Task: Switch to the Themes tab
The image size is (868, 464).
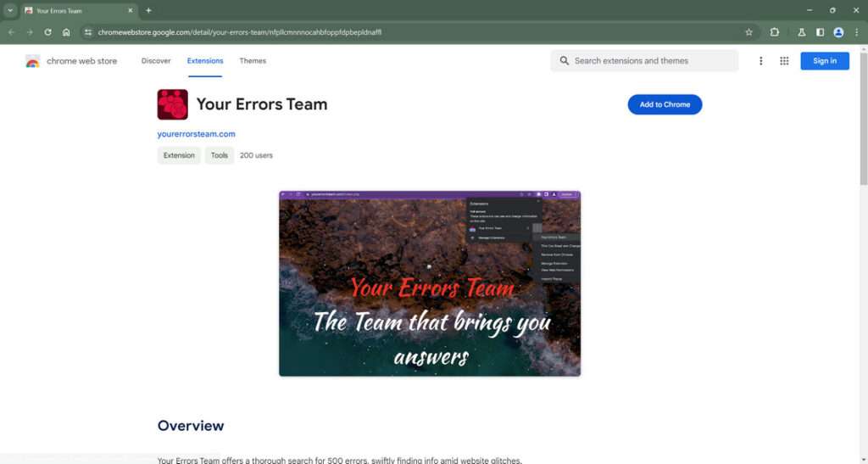Action: click(253, 61)
